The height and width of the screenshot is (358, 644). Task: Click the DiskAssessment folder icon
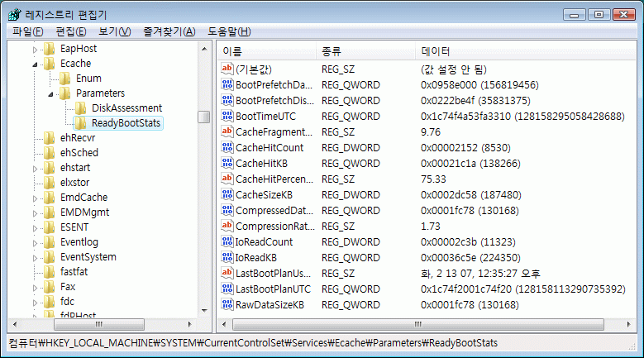click(x=80, y=108)
